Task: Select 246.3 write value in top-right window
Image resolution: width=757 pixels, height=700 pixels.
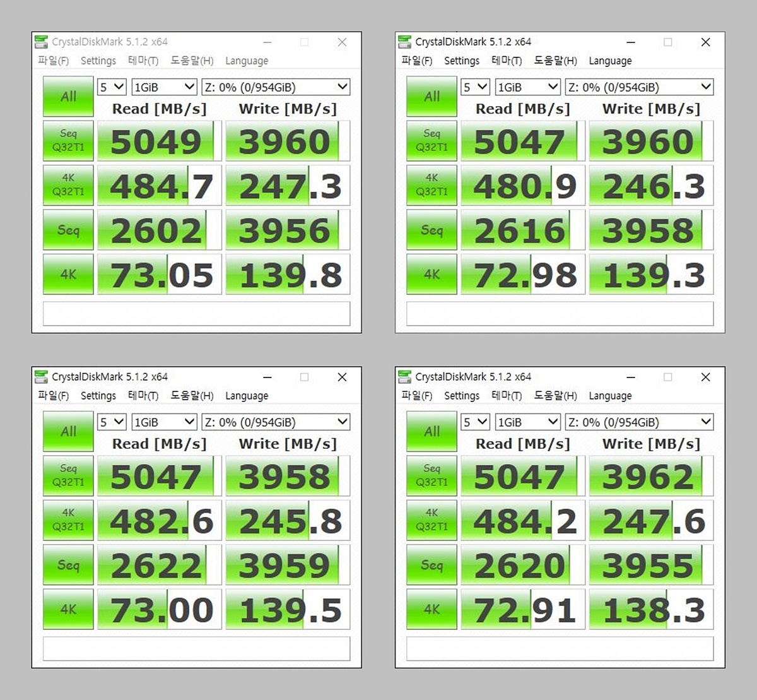Action: [651, 185]
